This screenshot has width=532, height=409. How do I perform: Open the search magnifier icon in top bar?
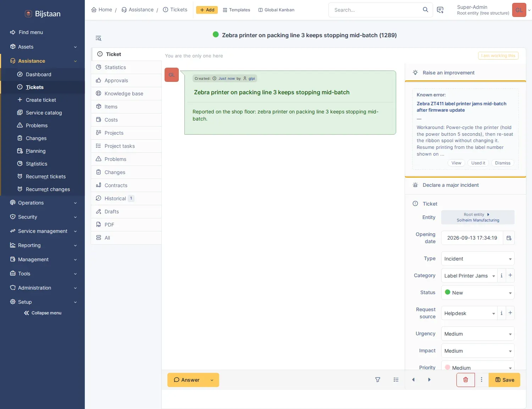(x=425, y=10)
